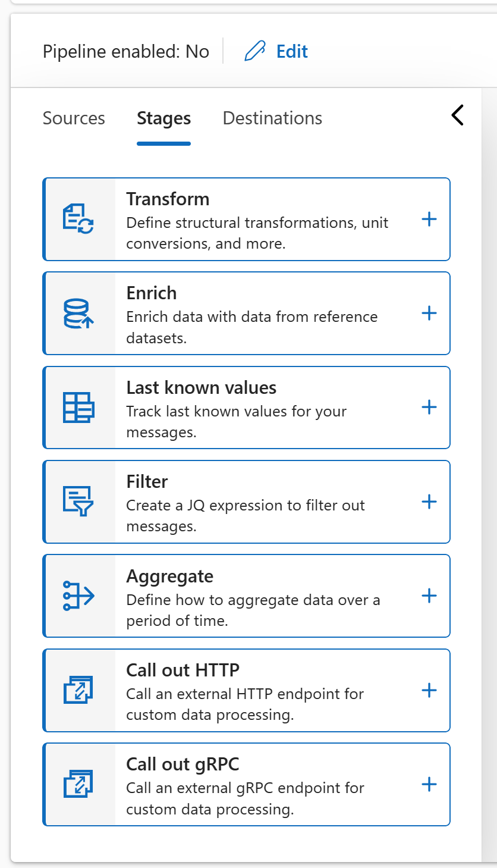Click the pencil icon beside Edit
Viewport: 497px width, 868px height.
point(254,52)
